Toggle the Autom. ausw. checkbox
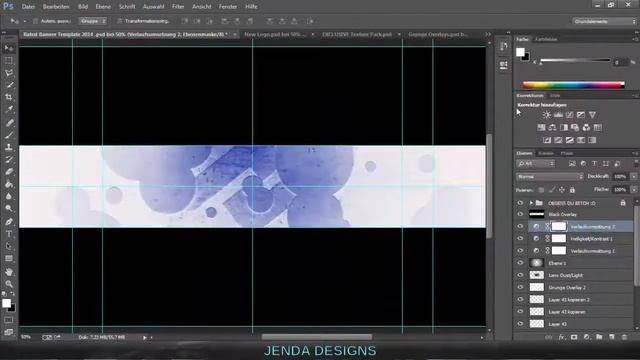Image resolution: width=640 pixels, height=360 pixels. (35, 21)
